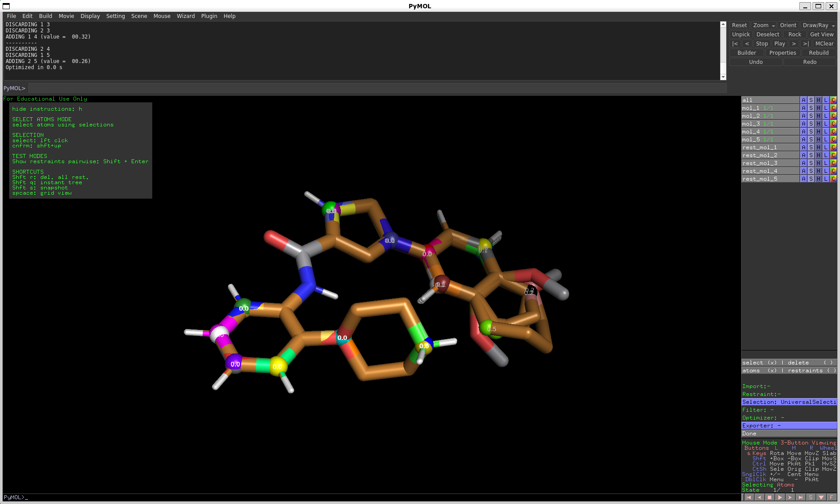The width and height of the screenshot is (840, 504).
Task: Open the Exporter wizard dropdown
Action: tap(789, 426)
